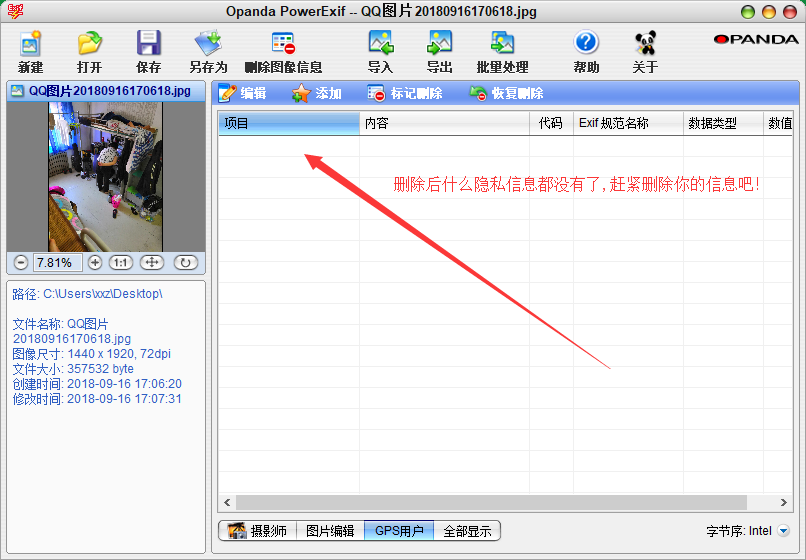Click 恢复删除 restore delete button
The height and width of the screenshot is (560, 806).
pos(506,93)
